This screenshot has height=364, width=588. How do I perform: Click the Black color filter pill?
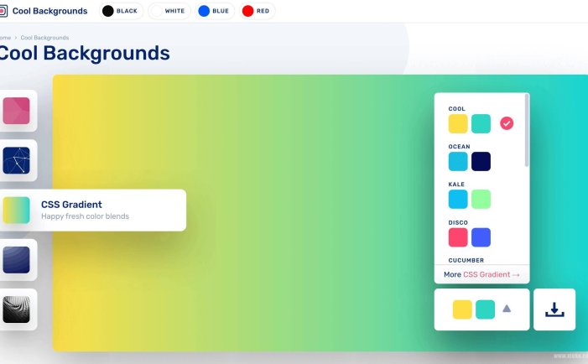[x=120, y=11]
